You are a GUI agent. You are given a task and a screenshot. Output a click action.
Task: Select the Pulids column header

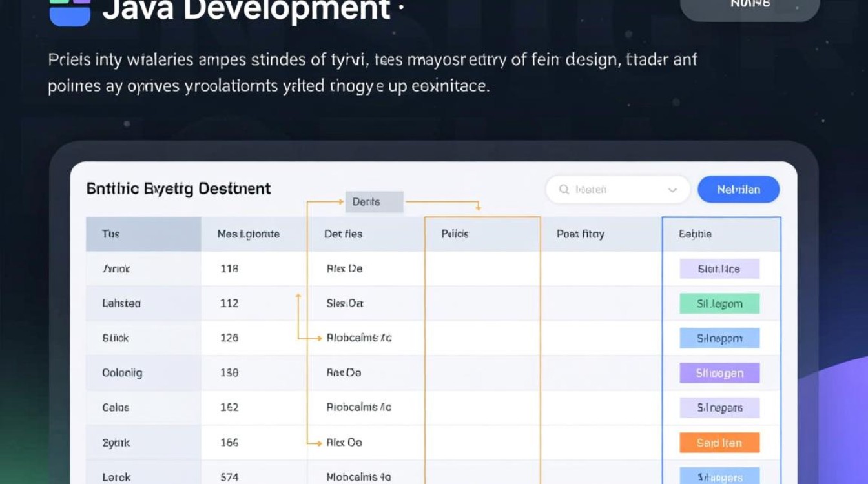point(455,234)
